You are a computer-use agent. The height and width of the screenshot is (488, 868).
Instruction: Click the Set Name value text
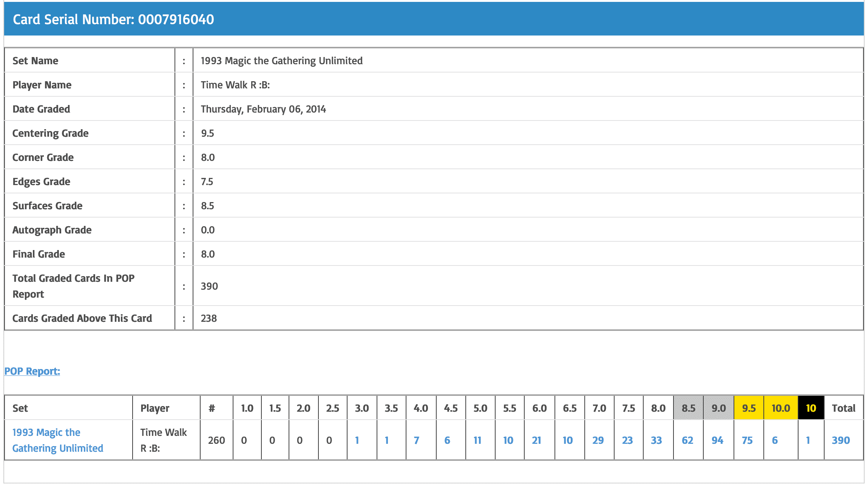coord(281,61)
